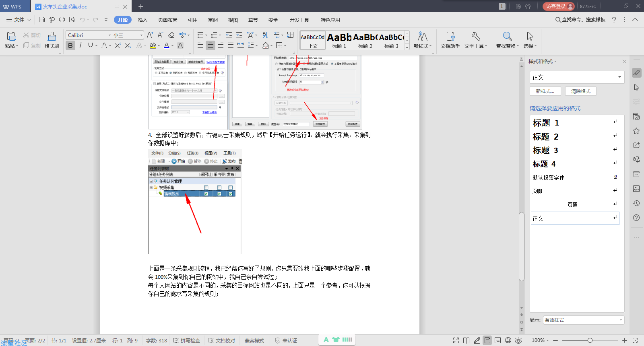Open the underline style dropdown arrow
This screenshot has height=346, width=644.
pyautogui.click(x=96, y=46)
